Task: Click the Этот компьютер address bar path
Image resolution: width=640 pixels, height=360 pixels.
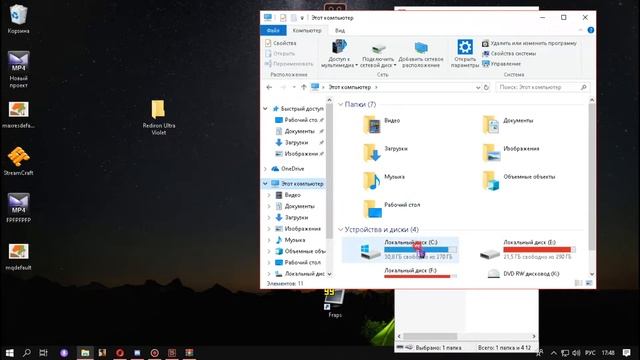Action: [350, 87]
